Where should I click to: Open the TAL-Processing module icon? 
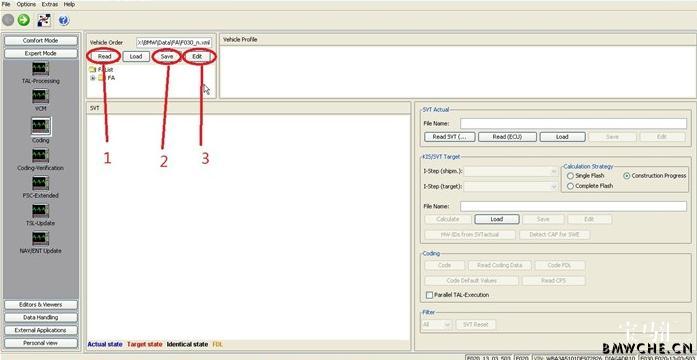pos(40,68)
